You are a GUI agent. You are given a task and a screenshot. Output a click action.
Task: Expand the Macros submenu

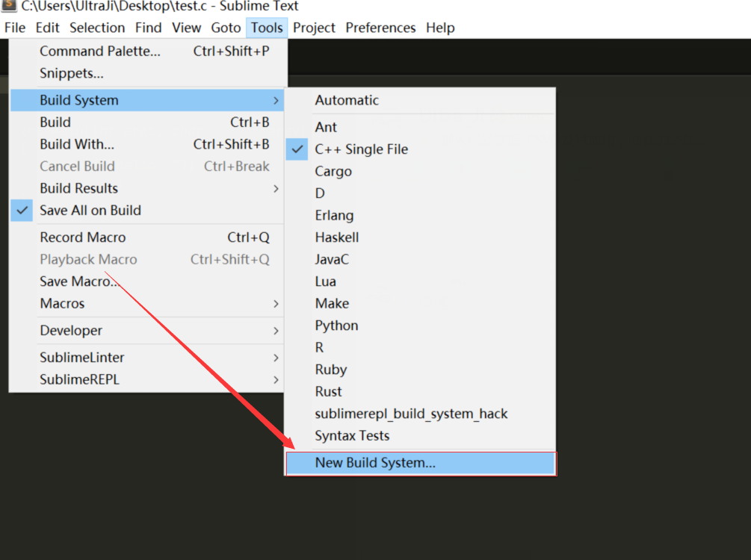pyautogui.click(x=147, y=303)
